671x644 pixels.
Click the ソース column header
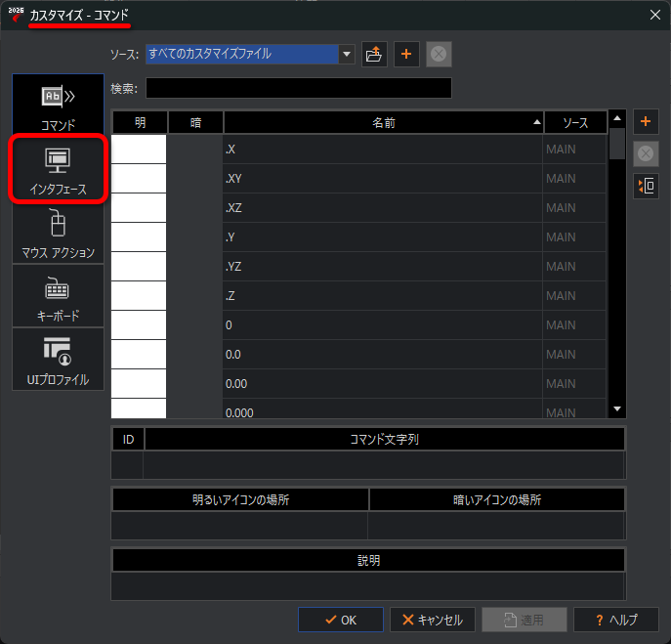pyautogui.click(x=575, y=122)
